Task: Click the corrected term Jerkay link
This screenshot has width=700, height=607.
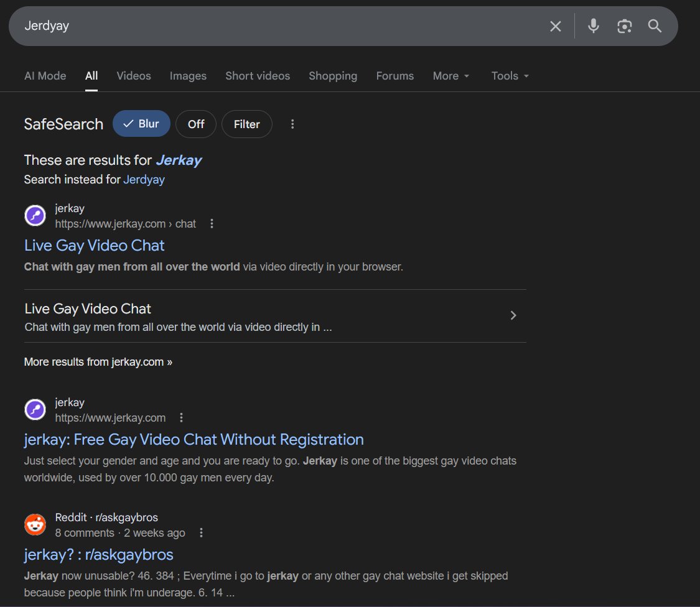Action: coord(179,160)
